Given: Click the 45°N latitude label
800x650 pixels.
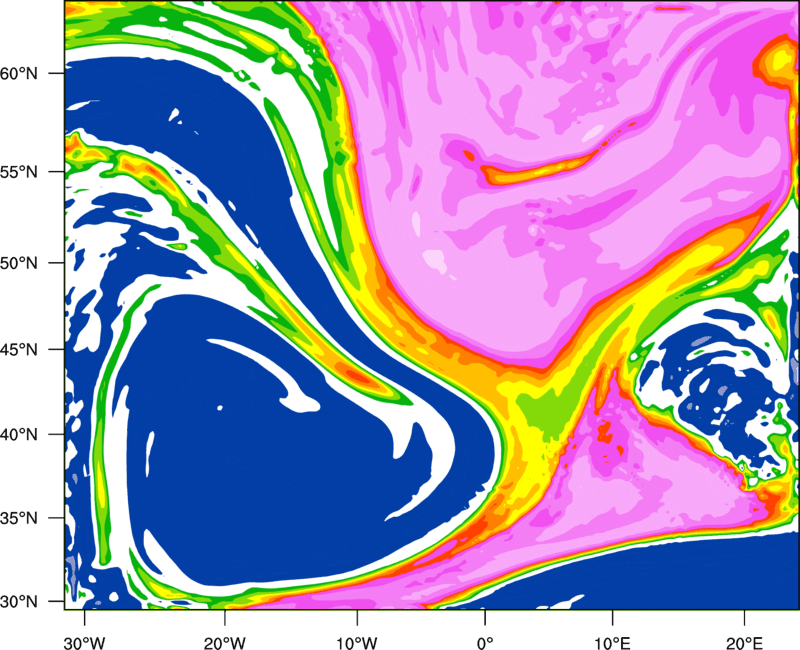Looking at the screenshot, I should 19,350.
